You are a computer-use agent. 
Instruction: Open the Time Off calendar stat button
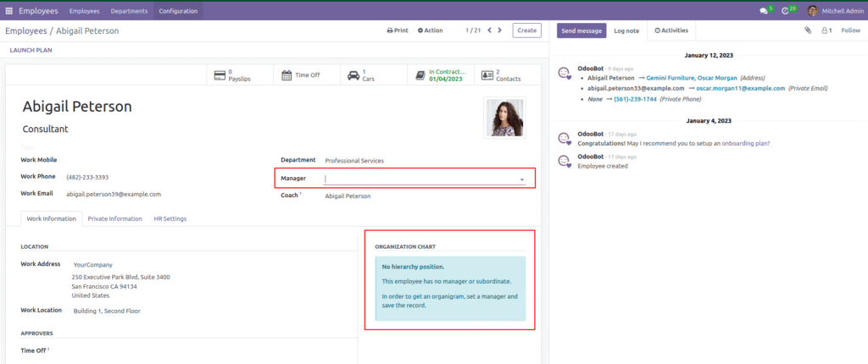coord(307,74)
